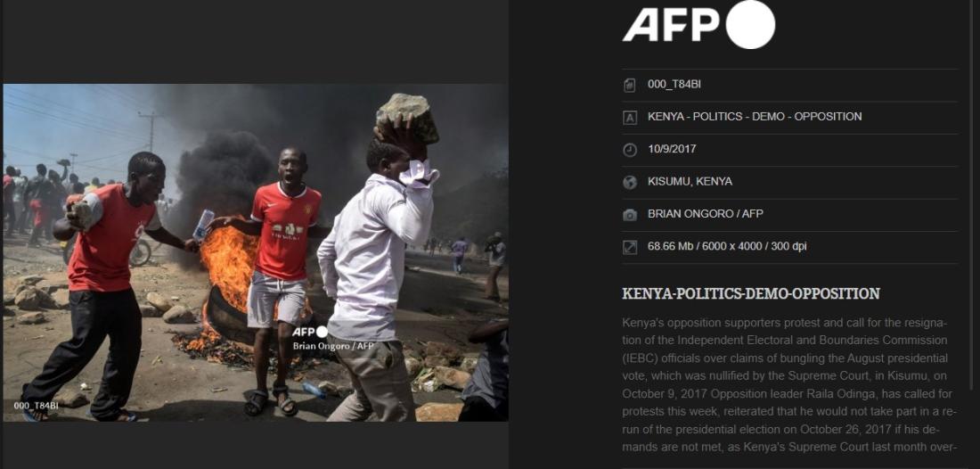The image size is (980, 469).
Task: Click the AFP watermark logo on the photo
Action: pos(311,332)
